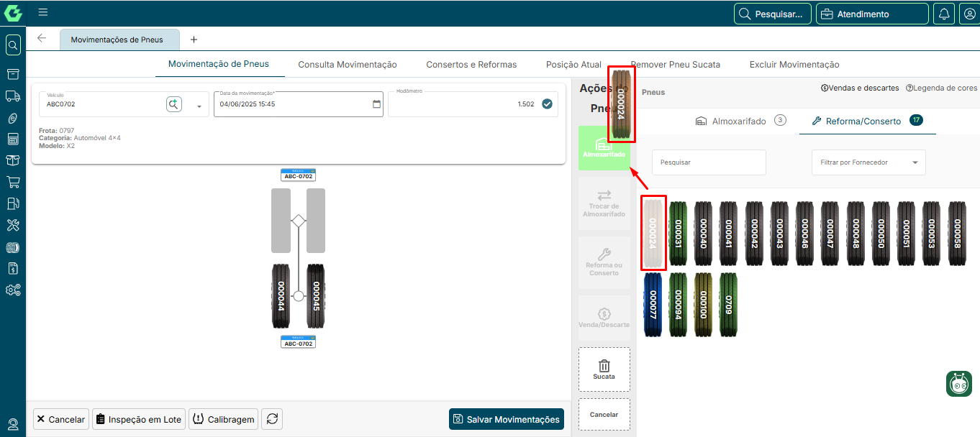The image size is (980, 437).
Task: Click the Sucata trash action
Action: (604, 370)
